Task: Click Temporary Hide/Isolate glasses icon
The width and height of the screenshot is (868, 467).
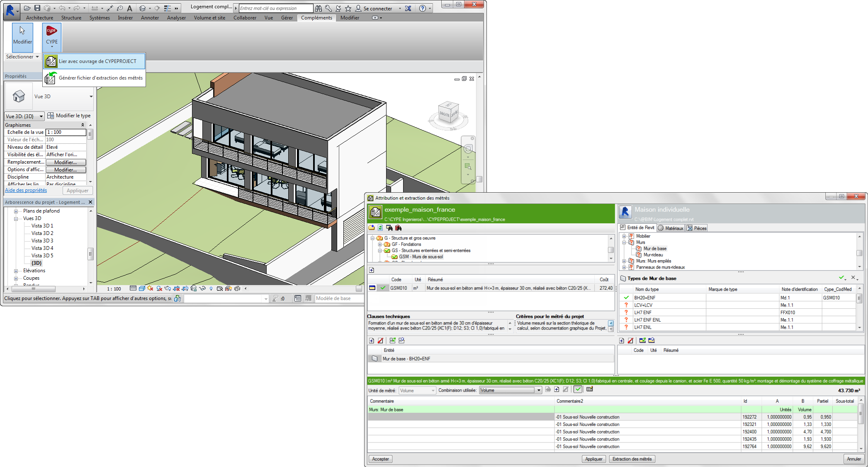Action: coord(202,288)
